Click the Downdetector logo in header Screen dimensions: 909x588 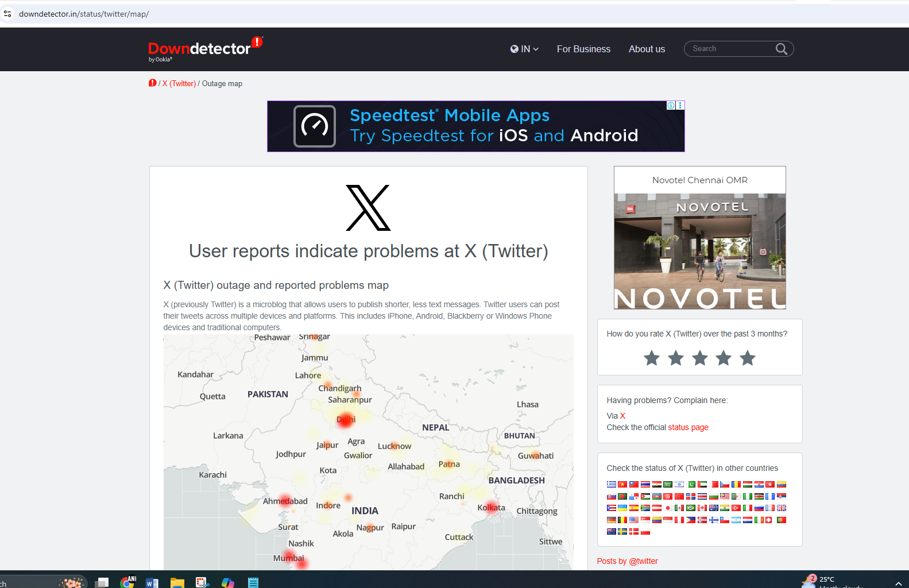206,49
